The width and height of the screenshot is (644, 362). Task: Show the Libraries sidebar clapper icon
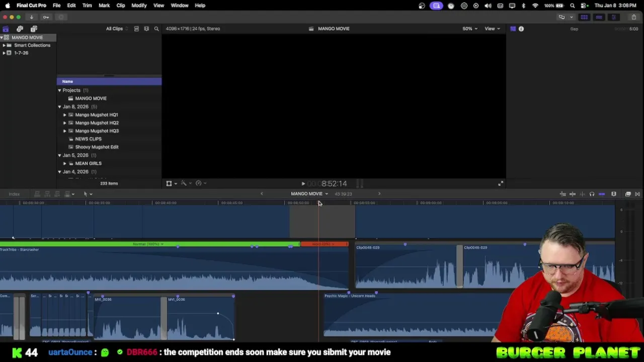(x=6, y=29)
